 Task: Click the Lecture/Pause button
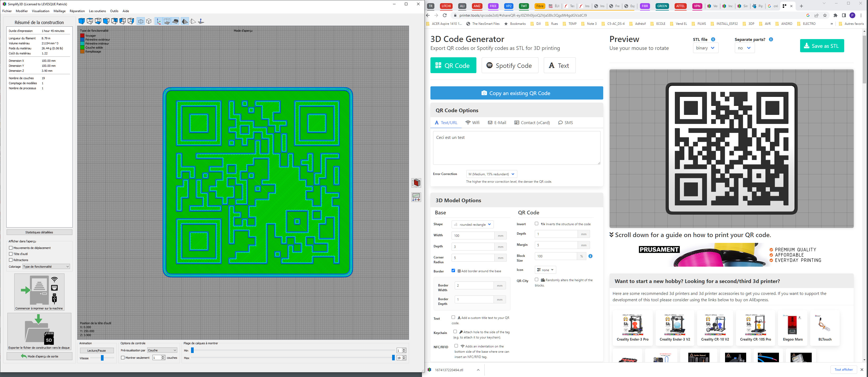97,350
